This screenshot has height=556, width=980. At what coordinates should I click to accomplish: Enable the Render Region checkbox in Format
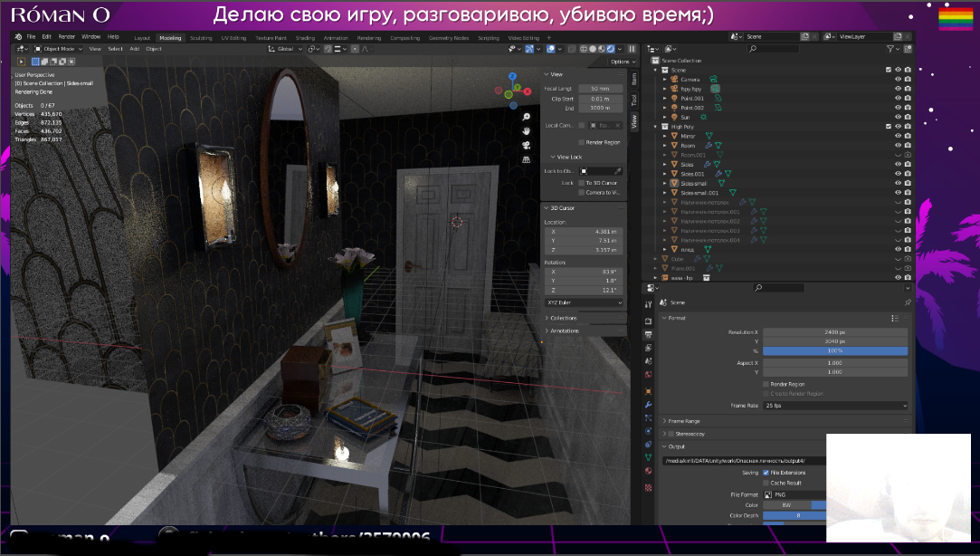[766, 384]
